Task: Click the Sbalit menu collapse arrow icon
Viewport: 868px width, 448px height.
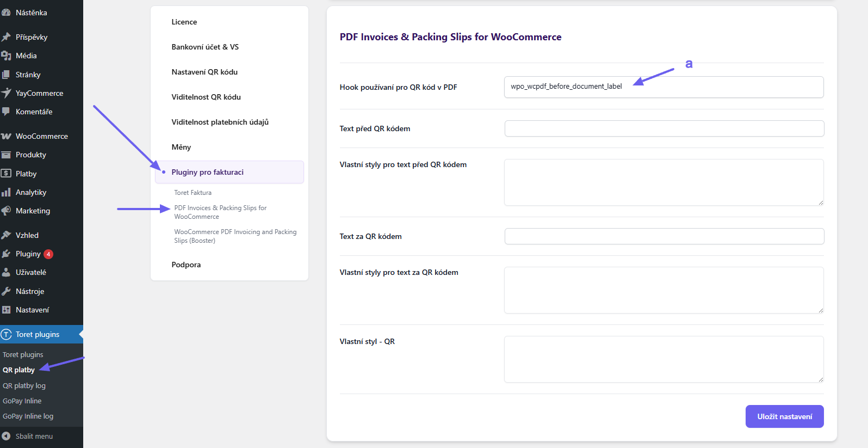Action: 6,436
